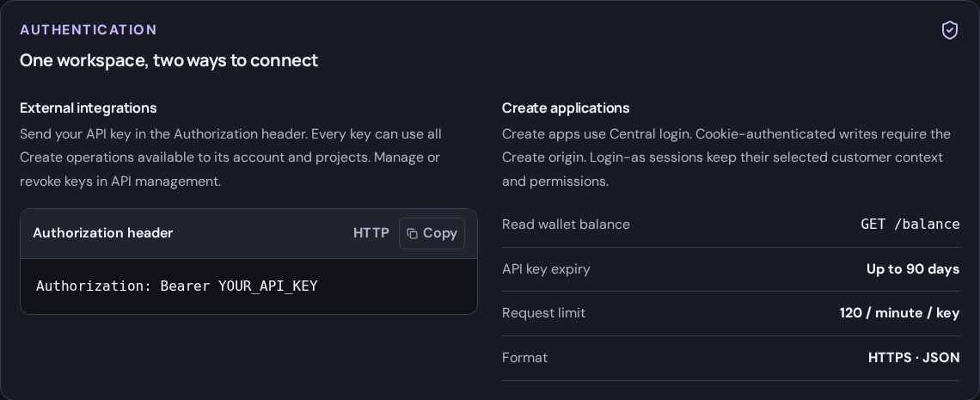Click the 'Up to 90 days' value

912,269
